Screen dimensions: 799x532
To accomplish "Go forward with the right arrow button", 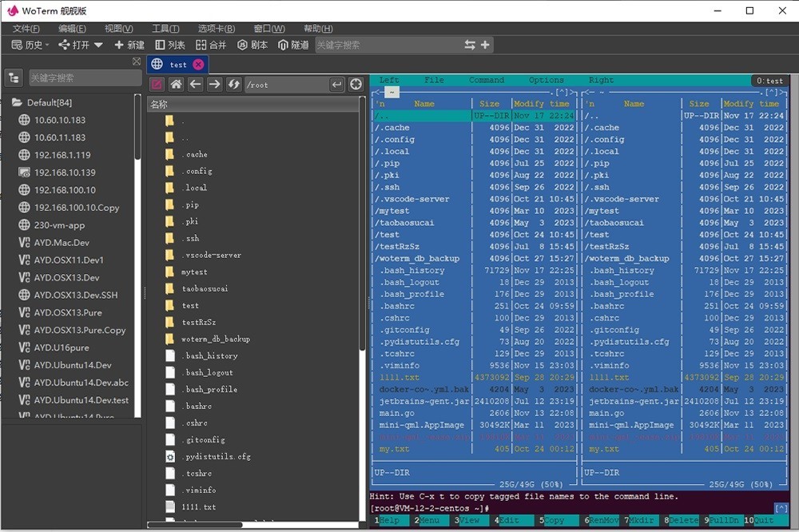I will click(x=214, y=85).
